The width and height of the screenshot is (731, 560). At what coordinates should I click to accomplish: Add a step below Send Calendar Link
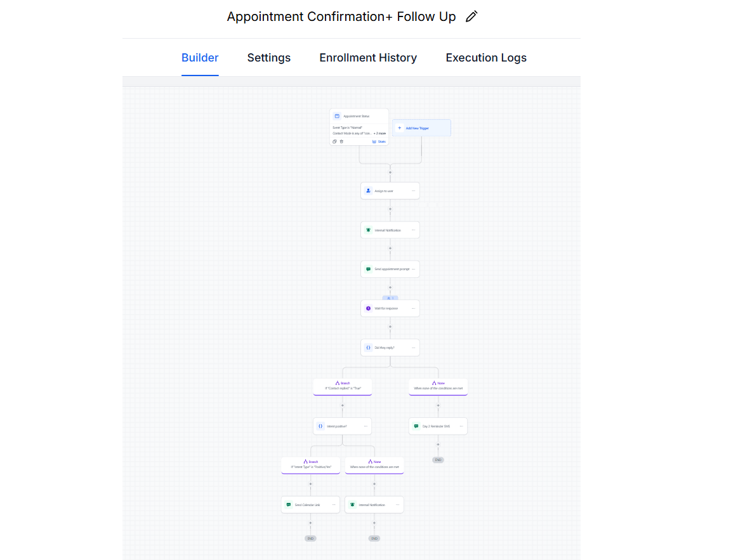310,523
